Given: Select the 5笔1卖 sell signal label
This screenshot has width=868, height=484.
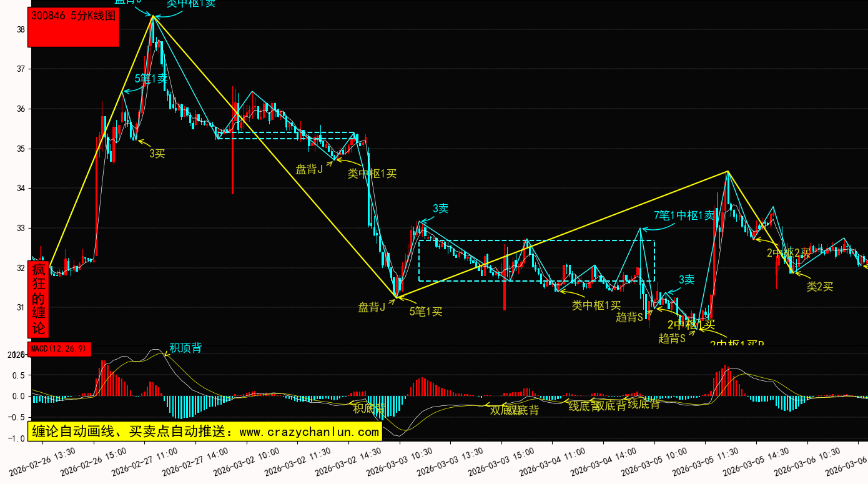Looking at the screenshot, I should [151, 79].
